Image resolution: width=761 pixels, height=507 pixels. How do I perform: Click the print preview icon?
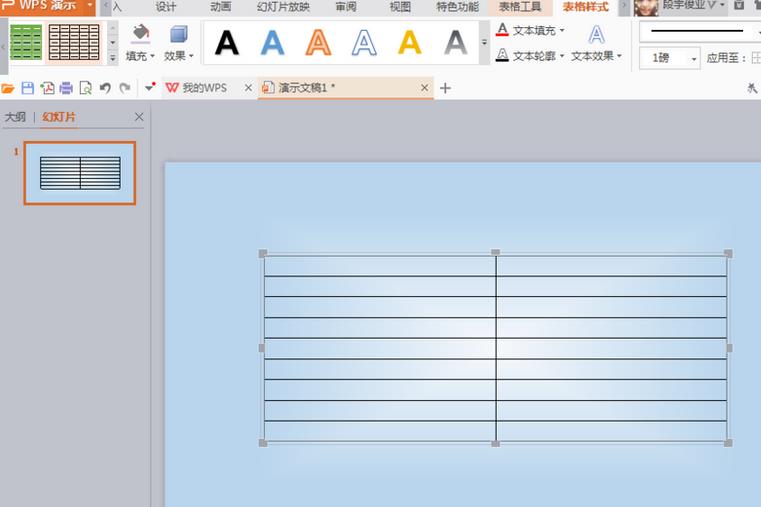coord(85,88)
